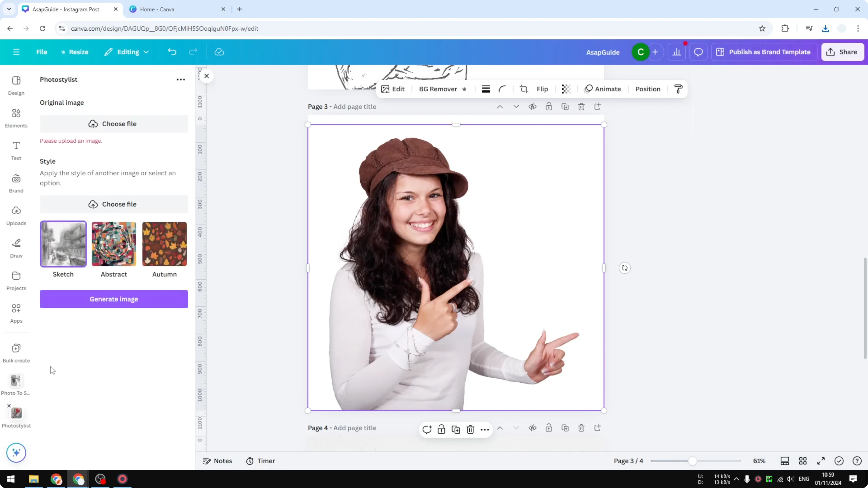
Task: Lock Page 3 with the padlock icon
Action: click(x=549, y=106)
